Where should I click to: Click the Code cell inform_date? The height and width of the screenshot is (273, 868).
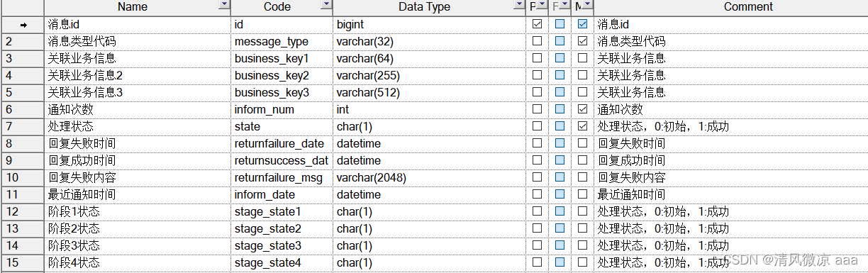(x=282, y=194)
